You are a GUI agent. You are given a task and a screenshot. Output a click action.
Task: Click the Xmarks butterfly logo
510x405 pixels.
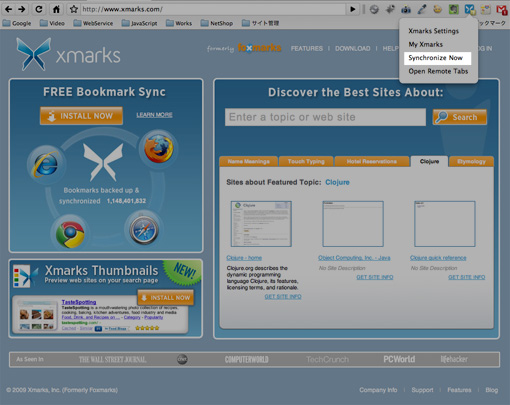pos(34,54)
